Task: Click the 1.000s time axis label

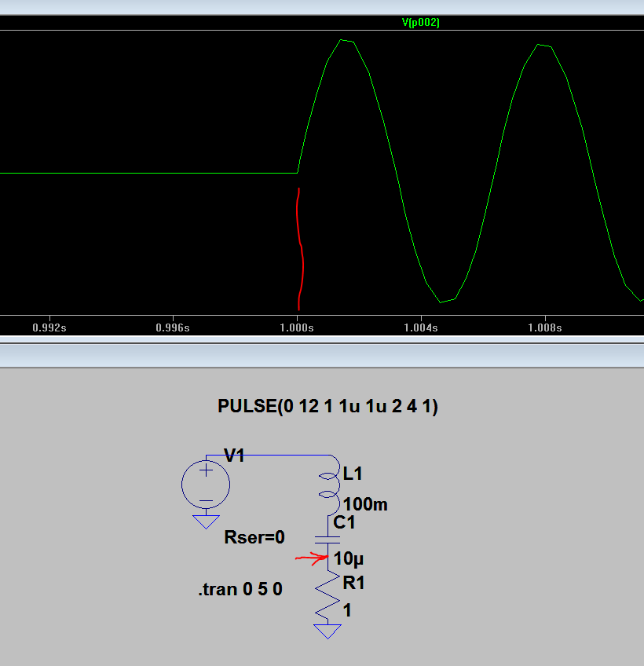Action: (x=297, y=328)
